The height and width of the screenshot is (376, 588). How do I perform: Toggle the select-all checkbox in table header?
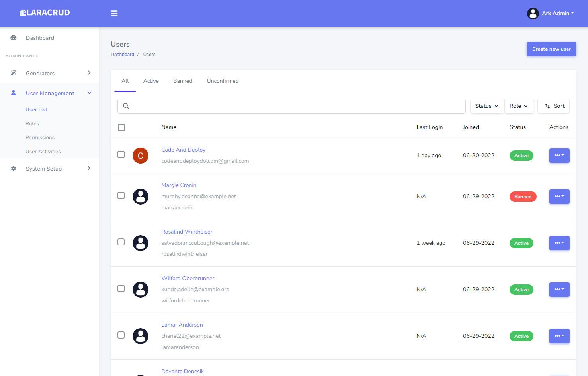(121, 127)
